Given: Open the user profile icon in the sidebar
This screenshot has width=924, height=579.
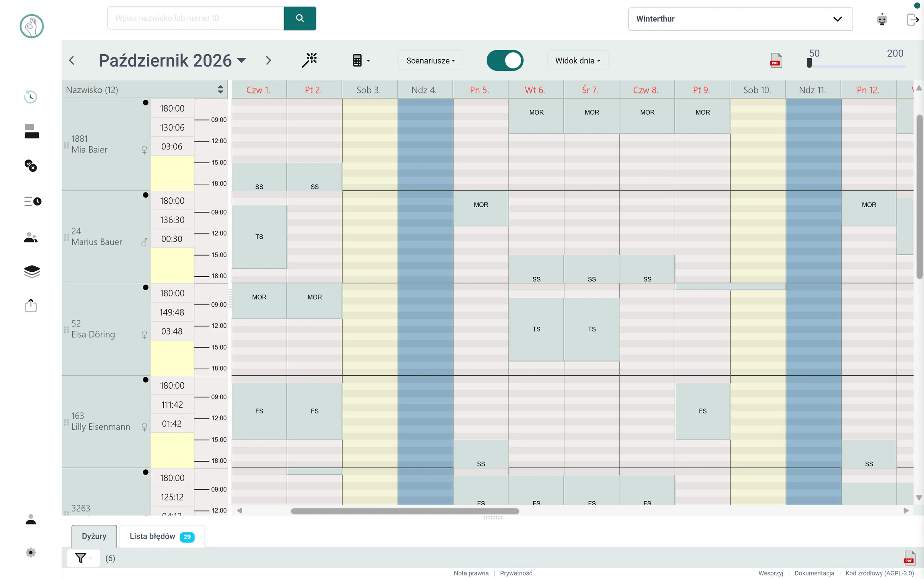Looking at the screenshot, I should click(31, 519).
